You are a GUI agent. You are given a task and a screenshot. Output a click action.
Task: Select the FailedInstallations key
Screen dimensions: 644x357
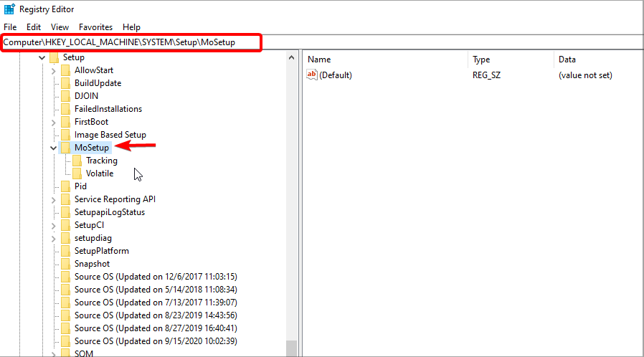click(108, 109)
